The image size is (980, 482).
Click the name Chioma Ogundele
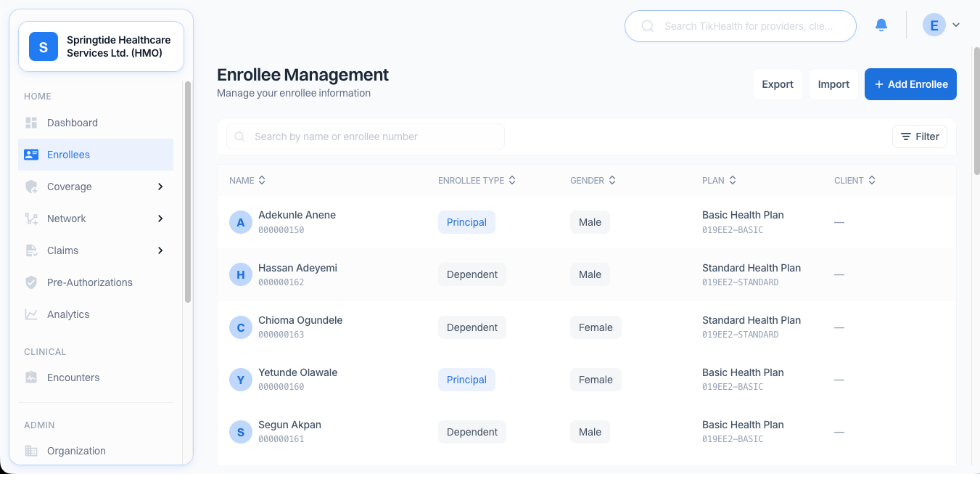300,320
